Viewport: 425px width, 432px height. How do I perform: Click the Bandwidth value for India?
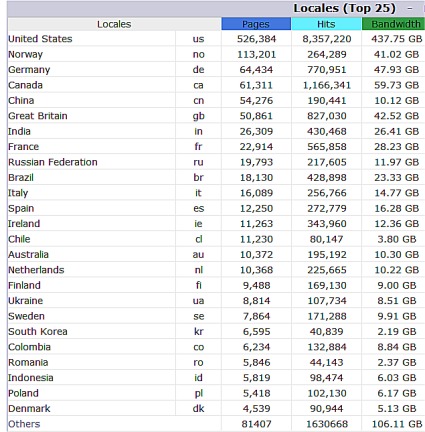click(396, 131)
